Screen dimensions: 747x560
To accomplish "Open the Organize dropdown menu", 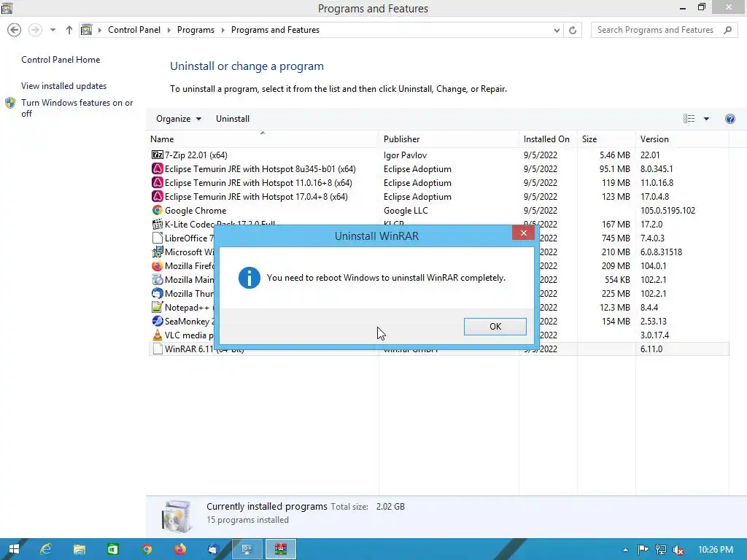I will (x=179, y=119).
